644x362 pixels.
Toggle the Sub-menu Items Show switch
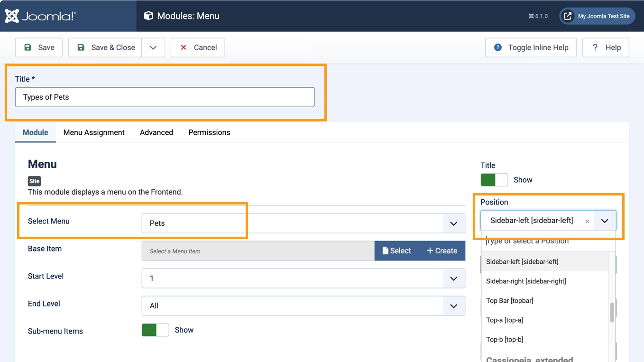point(155,330)
